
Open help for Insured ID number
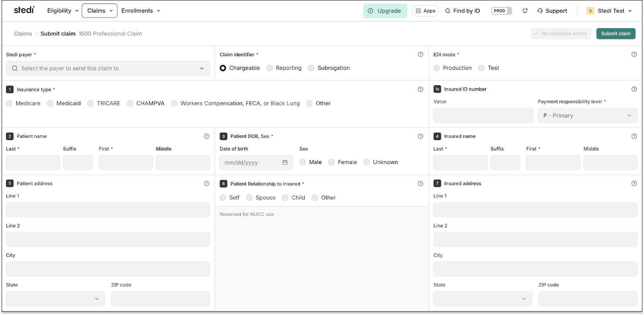click(x=634, y=89)
